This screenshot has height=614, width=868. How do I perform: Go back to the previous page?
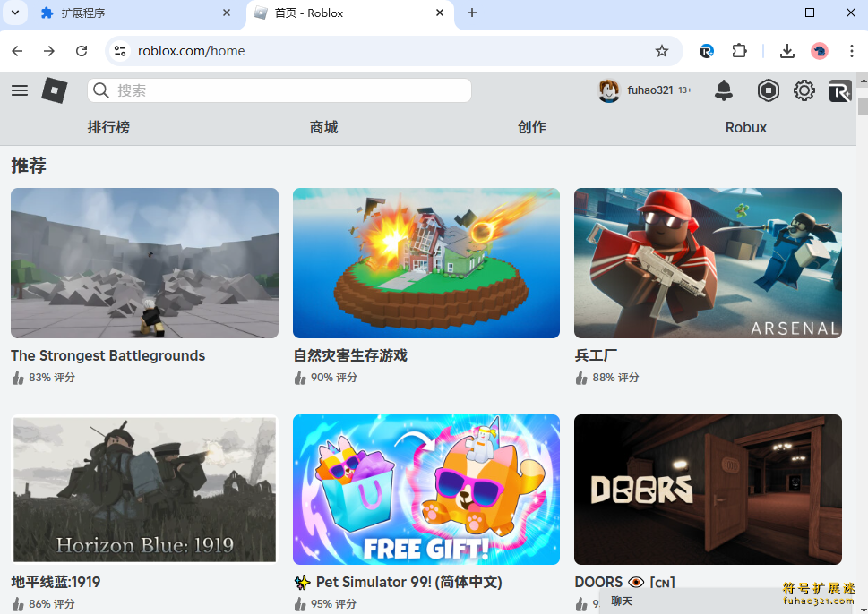17,51
